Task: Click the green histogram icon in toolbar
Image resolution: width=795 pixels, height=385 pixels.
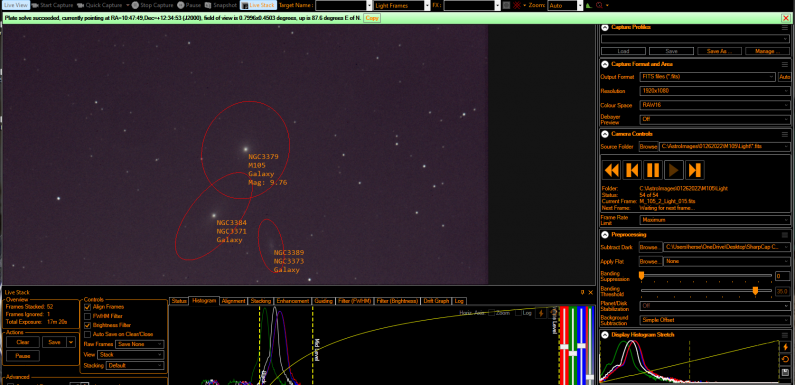Action: (588, 6)
